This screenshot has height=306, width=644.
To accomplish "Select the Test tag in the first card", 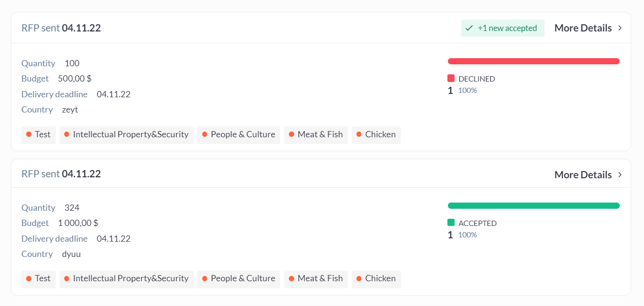I will 39,134.
